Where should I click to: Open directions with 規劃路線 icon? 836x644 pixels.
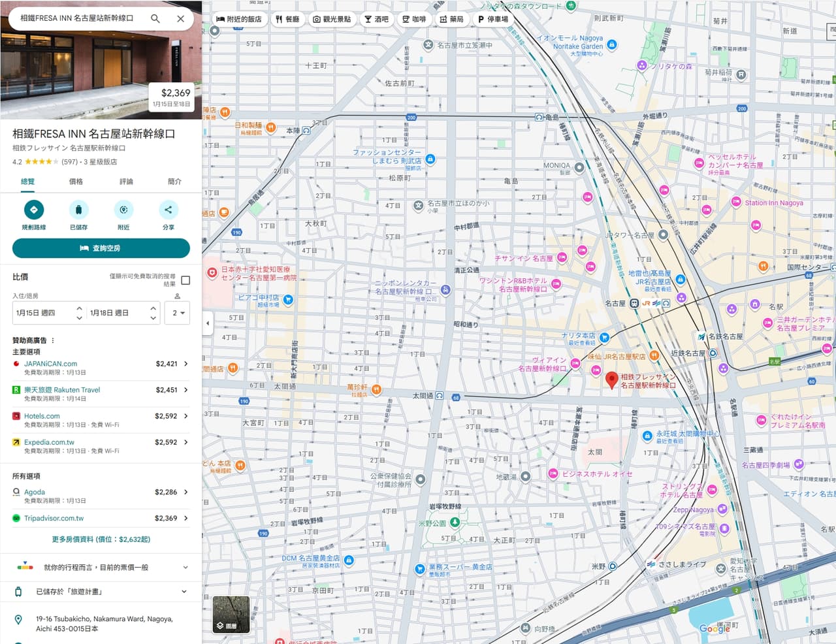tap(34, 210)
